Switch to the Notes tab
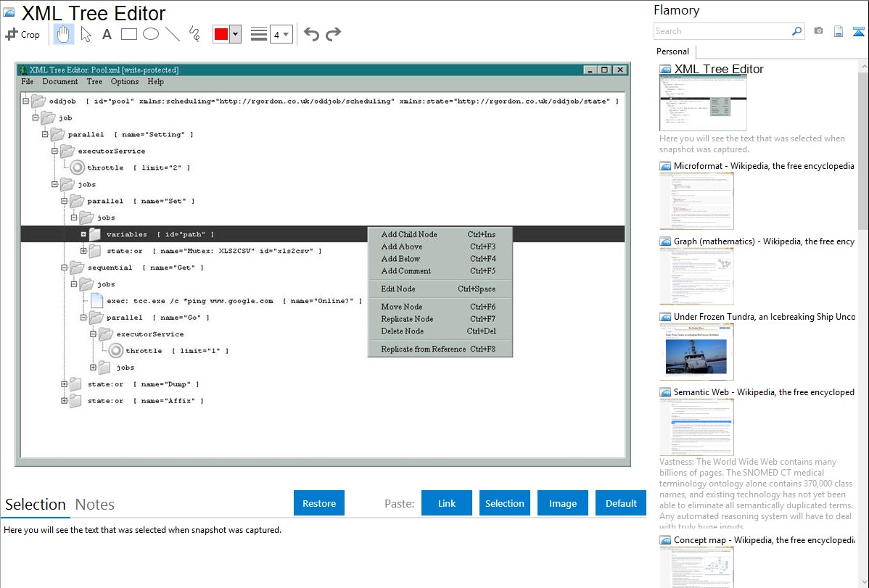Screen dimensions: 869x588 94,505
